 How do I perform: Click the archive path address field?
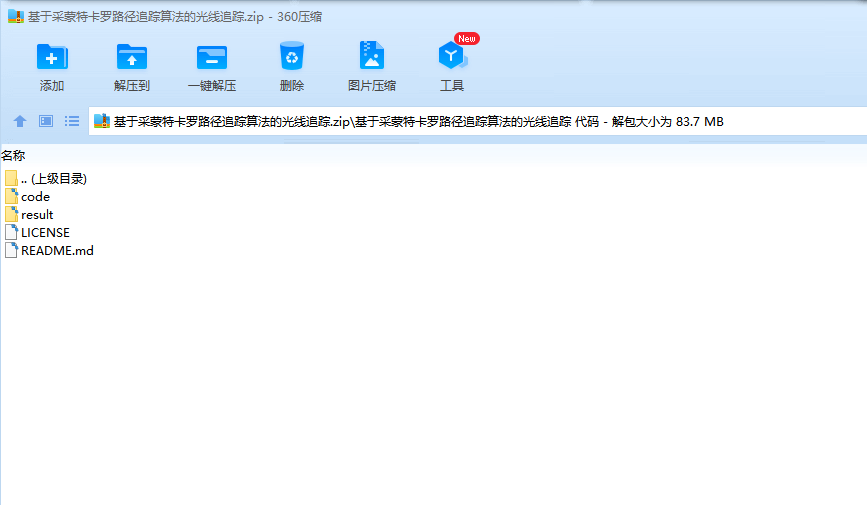[478, 121]
